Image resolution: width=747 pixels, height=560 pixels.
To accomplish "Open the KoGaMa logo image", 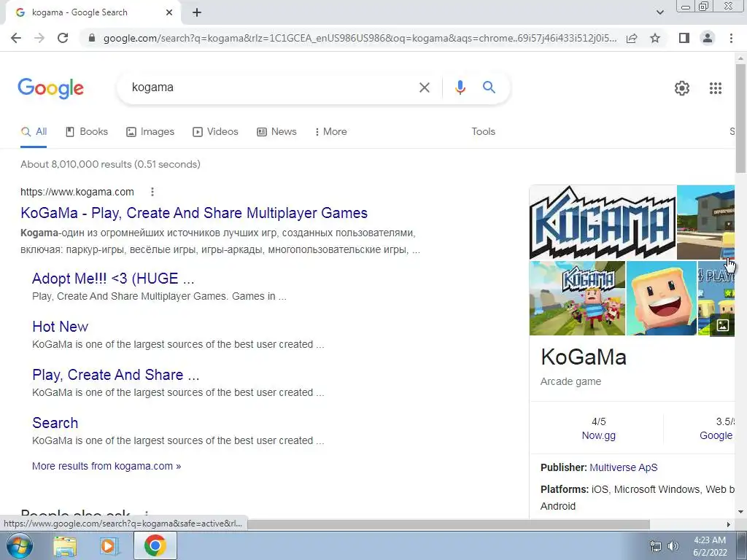I will point(603,222).
